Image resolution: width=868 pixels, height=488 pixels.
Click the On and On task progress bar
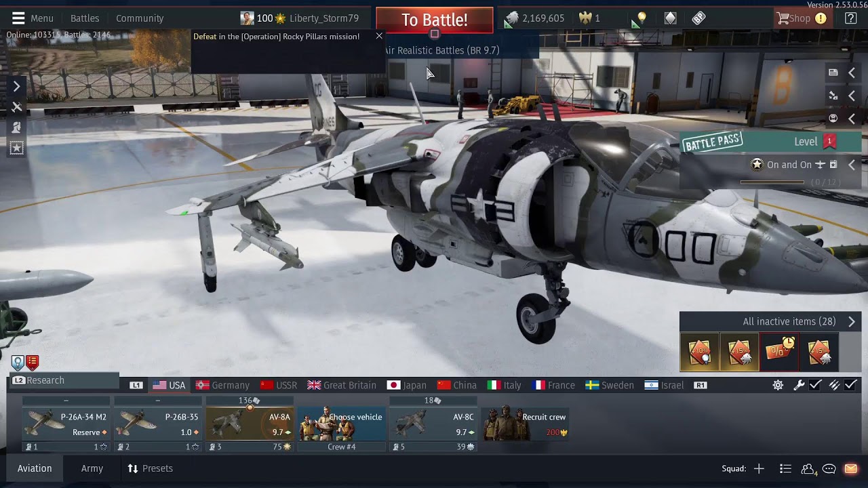tap(772, 182)
